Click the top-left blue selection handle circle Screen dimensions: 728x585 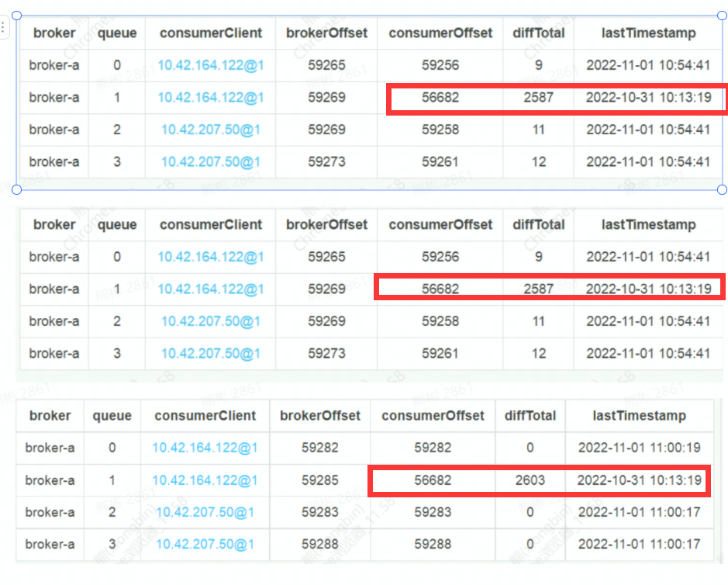[18, 13]
